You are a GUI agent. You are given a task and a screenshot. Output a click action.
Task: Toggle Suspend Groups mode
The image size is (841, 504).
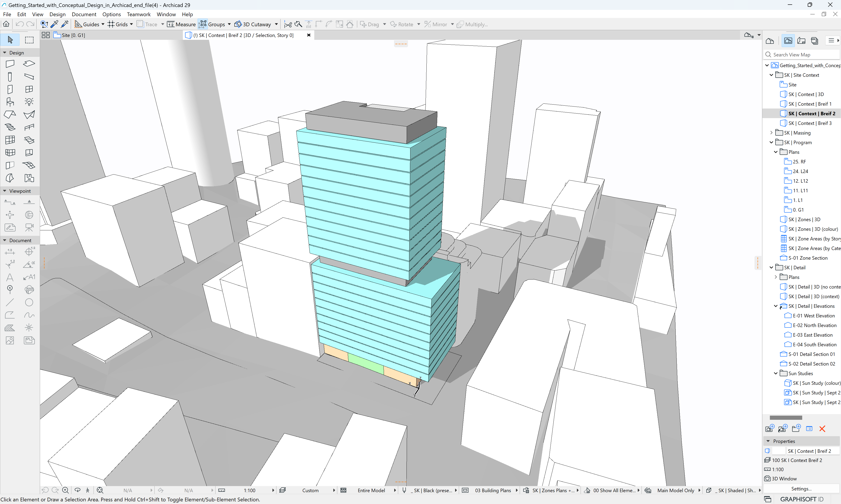click(x=203, y=24)
